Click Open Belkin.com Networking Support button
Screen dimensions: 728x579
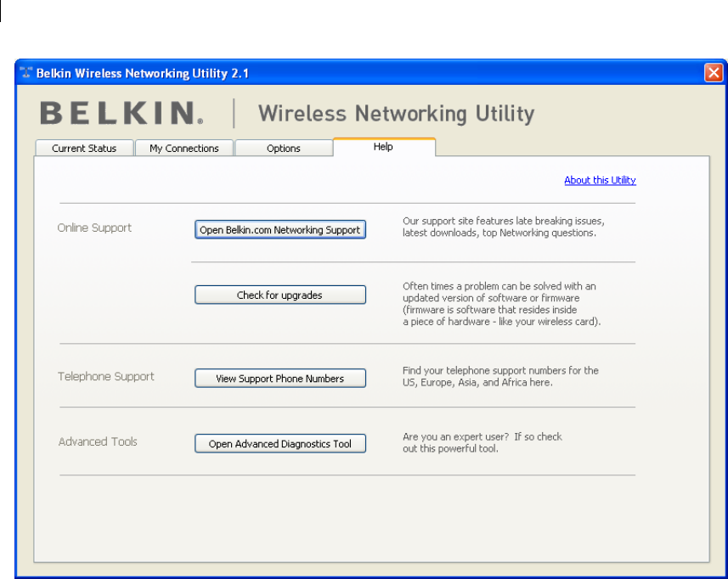pyautogui.click(x=280, y=230)
